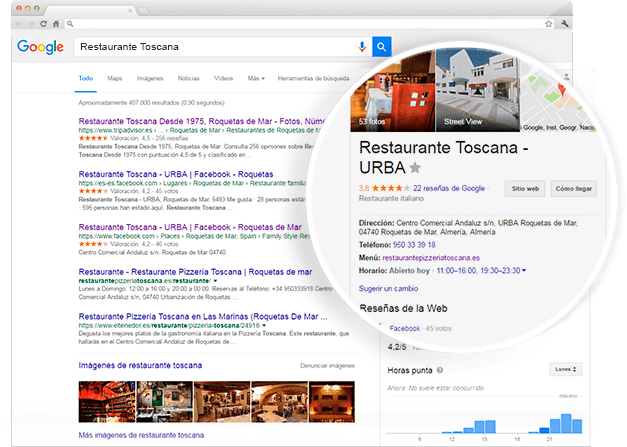Switch to the Imágenes tab
This screenshot has width=627, height=447.
pos(150,78)
